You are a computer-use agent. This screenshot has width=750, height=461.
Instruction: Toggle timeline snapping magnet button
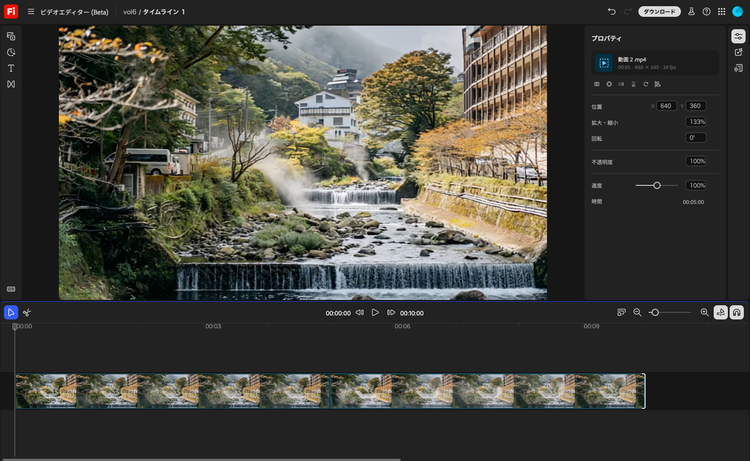tap(737, 312)
